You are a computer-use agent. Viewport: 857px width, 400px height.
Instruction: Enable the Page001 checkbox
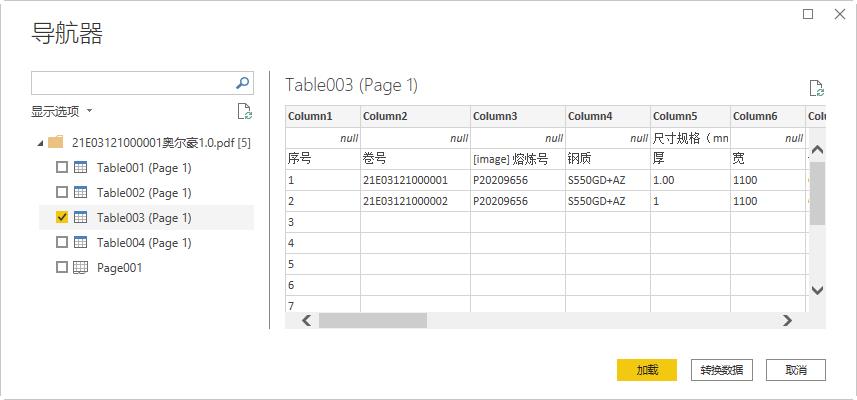tap(62, 268)
